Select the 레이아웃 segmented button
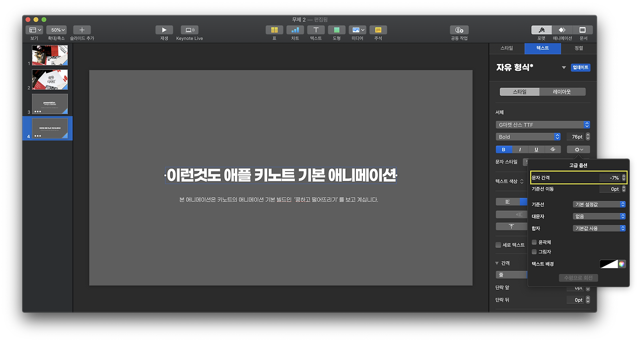This screenshot has width=644, height=342. 562,92
